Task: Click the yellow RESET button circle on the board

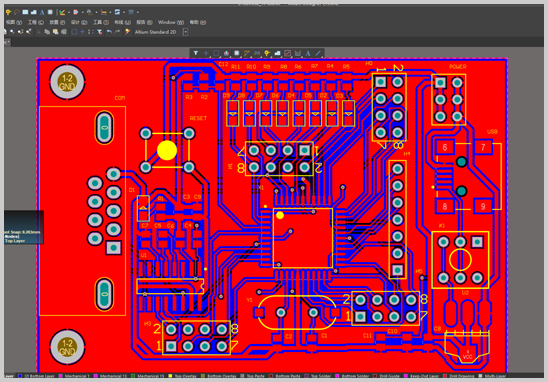Action: point(167,150)
